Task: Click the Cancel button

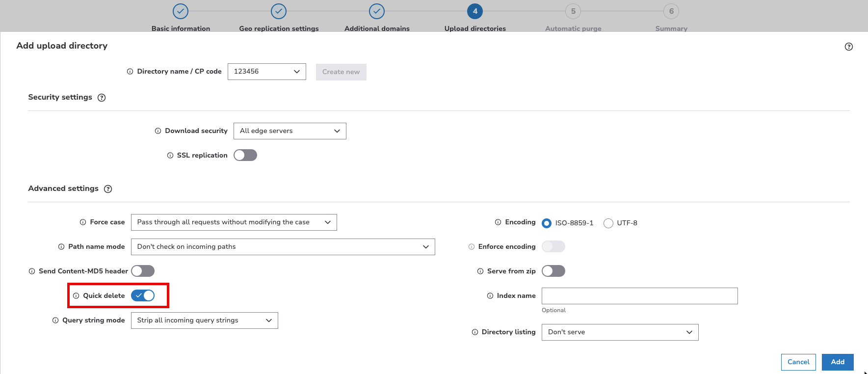Action: [x=798, y=362]
